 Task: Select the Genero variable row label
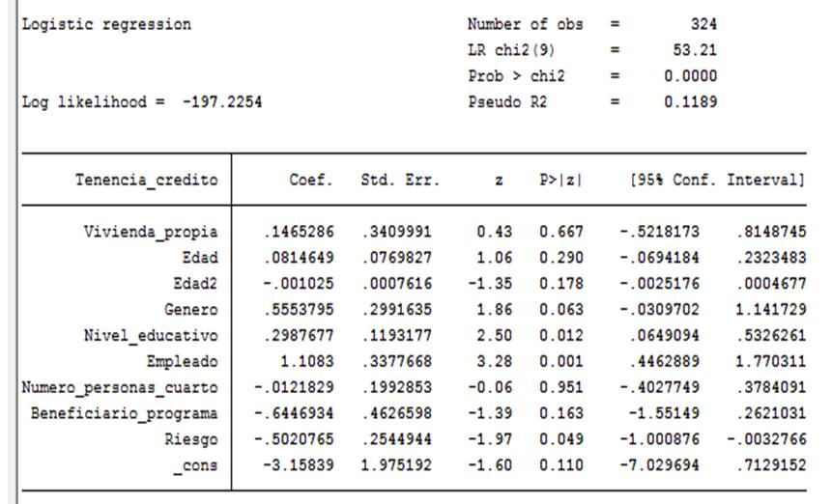[x=190, y=310]
